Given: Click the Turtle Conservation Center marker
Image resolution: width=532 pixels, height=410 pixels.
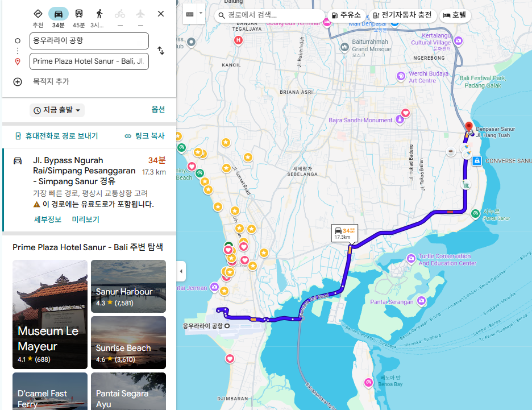Looking at the screenshot, I should (x=411, y=259).
